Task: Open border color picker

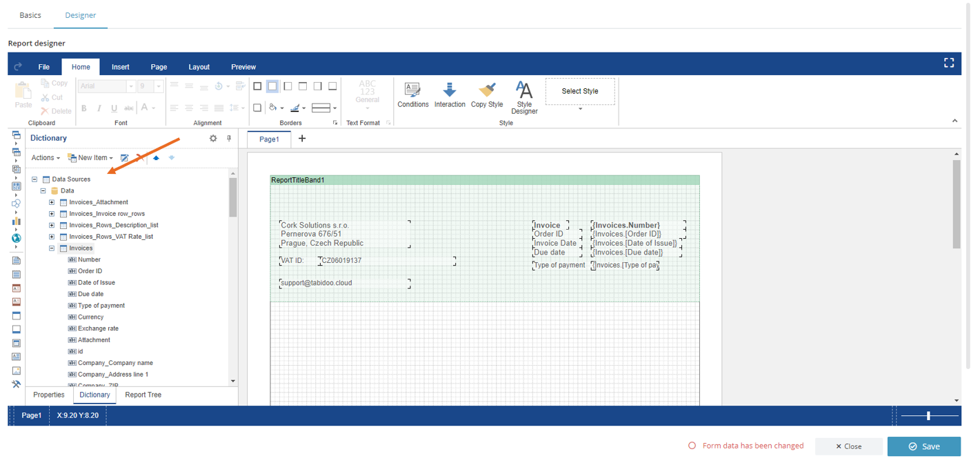Action: 298,108
